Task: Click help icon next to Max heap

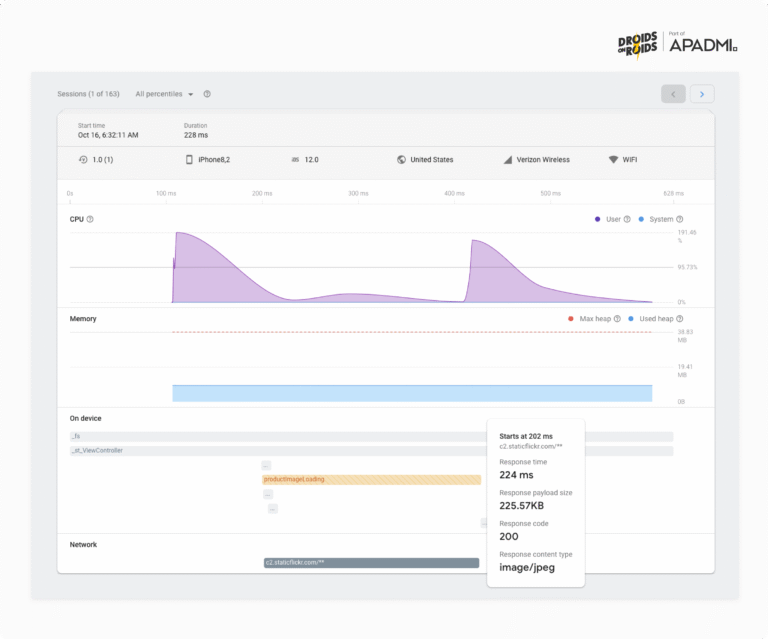Action: pyautogui.click(x=617, y=319)
